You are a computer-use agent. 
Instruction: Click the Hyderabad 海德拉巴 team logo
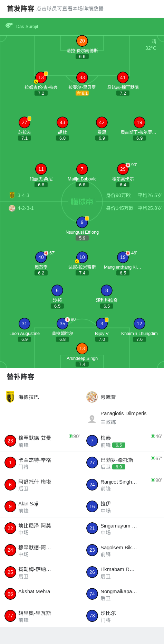[x=10, y=397]
